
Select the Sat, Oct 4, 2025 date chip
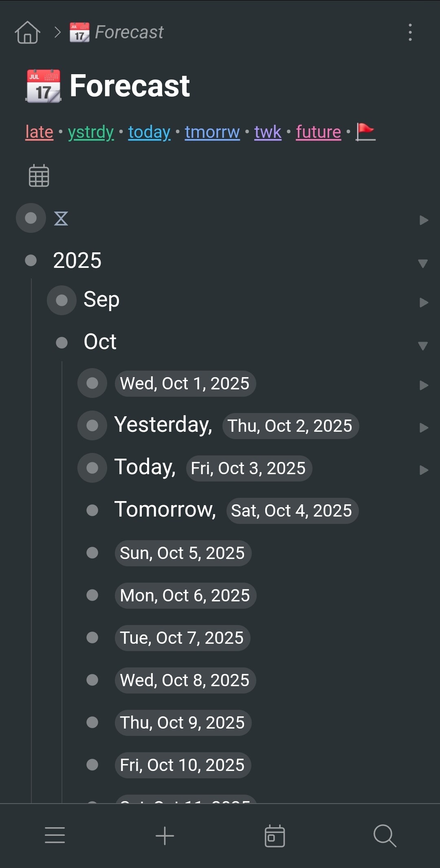[292, 511]
